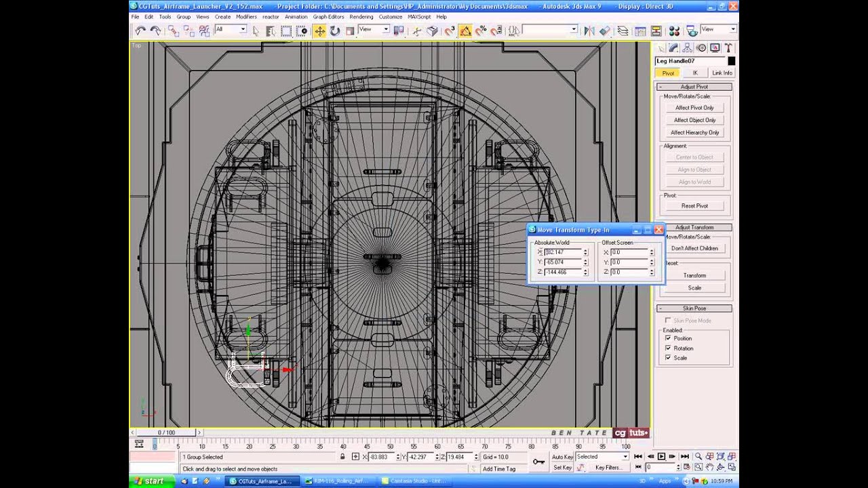This screenshot has width=868, height=488.
Task: Click the Undo arrow in the main toolbar
Action: click(x=140, y=30)
